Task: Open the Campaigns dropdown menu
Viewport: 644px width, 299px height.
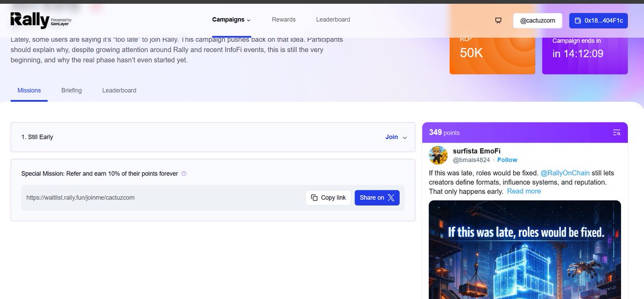Action: tap(231, 20)
